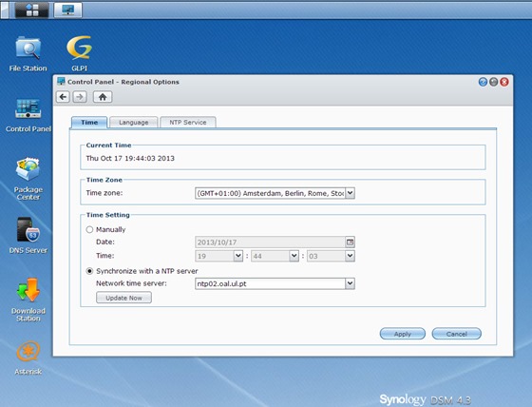Select the Control Panel taskbar thumbnail

(67, 10)
